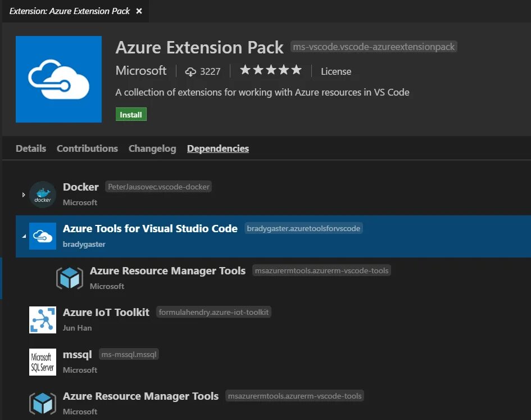Click the ms-mssql.mssql identifier badge
Image resolution: width=531 pixels, height=420 pixels.
point(129,354)
